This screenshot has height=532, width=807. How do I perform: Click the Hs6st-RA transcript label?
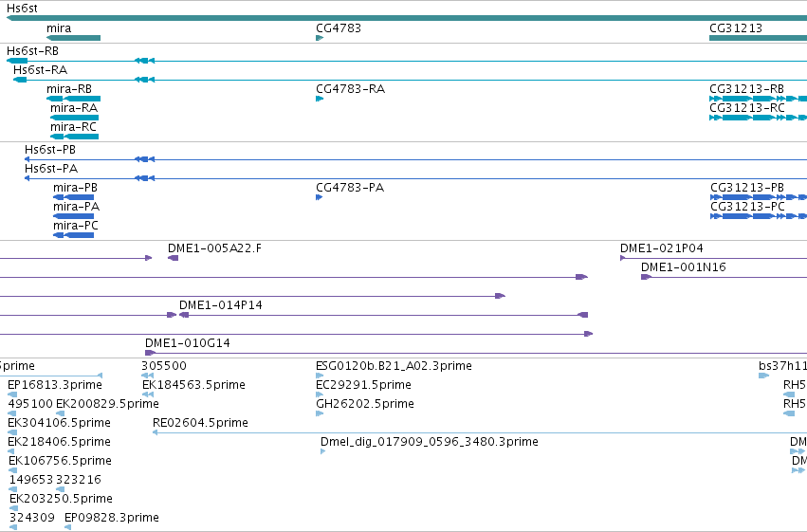pos(40,70)
